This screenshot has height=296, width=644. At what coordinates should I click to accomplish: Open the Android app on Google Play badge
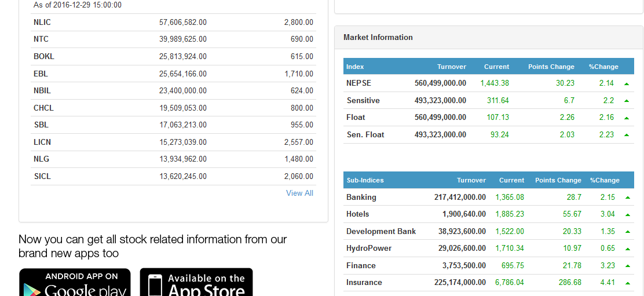pyautogui.click(x=75, y=282)
